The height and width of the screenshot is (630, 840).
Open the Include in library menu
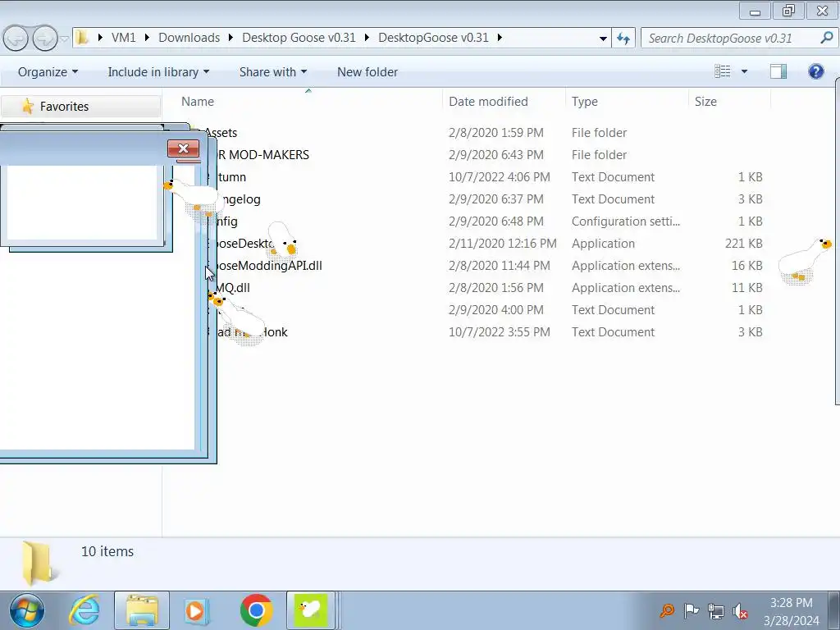[x=158, y=72]
